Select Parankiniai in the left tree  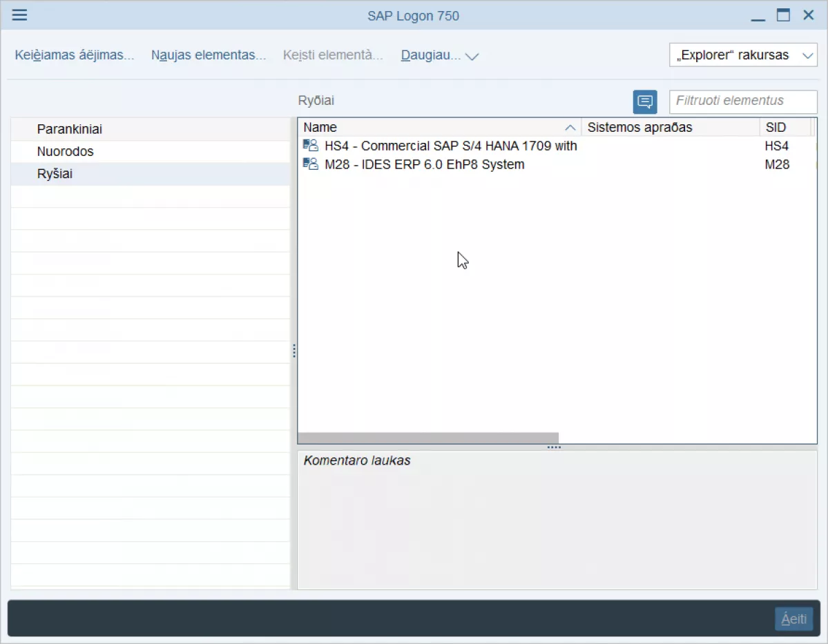pos(151,129)
